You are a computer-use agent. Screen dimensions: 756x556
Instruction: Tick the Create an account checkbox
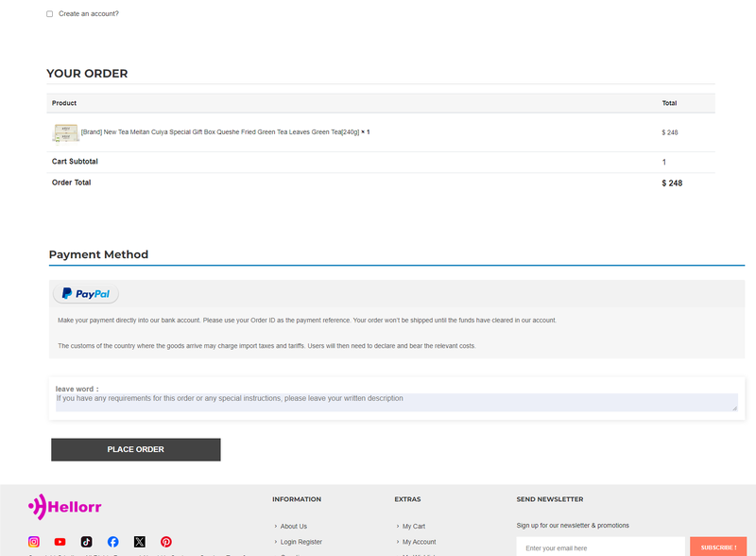click(x=50, y=14)
